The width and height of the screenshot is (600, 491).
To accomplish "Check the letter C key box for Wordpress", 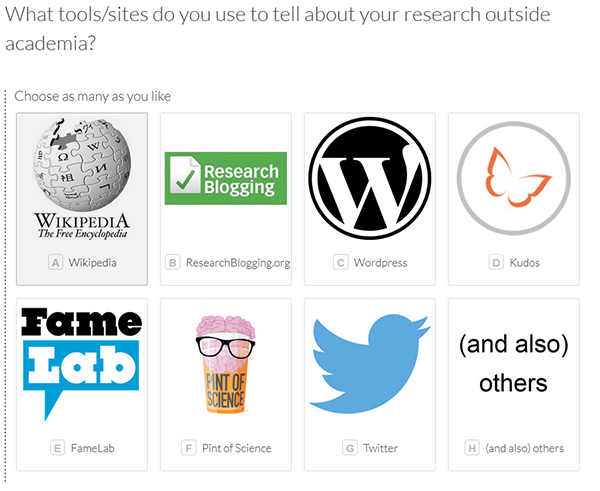I will (341, 263).
